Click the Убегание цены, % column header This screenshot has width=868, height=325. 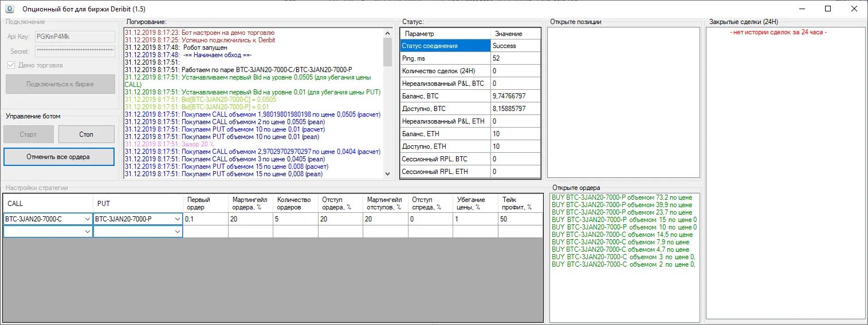coord(476,203)
